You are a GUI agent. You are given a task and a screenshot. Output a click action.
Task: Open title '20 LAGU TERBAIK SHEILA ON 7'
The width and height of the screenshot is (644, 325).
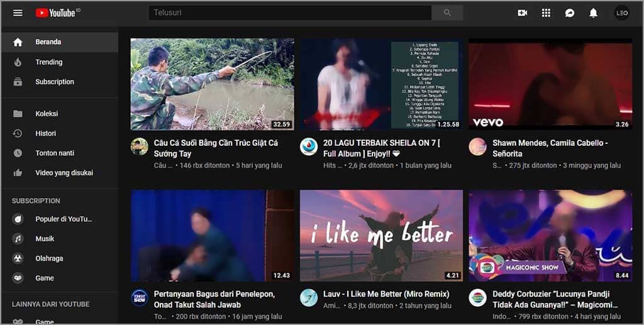click(382, 148)
